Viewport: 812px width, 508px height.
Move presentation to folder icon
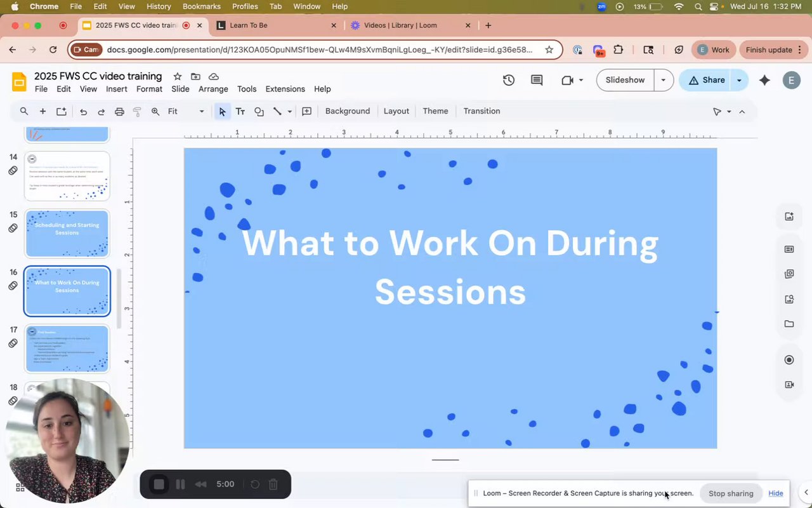195,76
